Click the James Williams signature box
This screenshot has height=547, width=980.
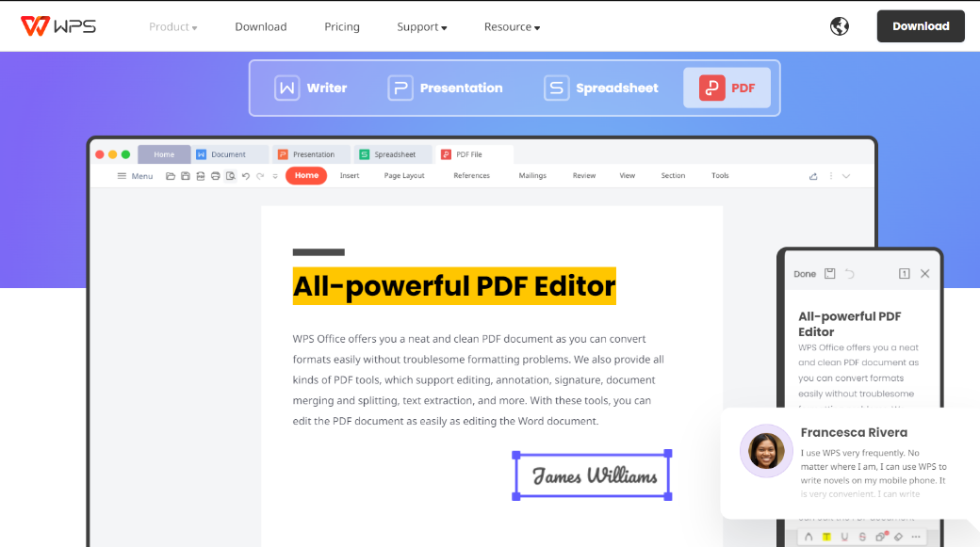(x=592, y=475)
